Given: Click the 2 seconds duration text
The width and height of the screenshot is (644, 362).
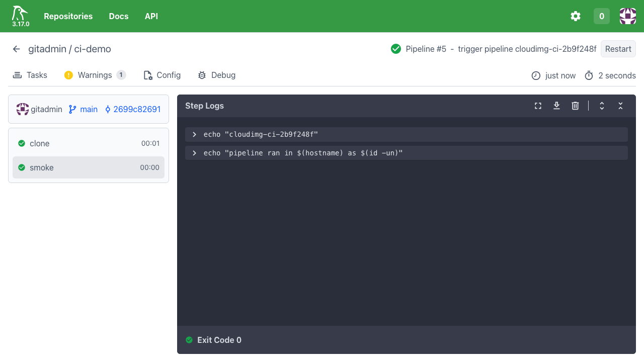Looking at the screenshot, I should (617, 75).
